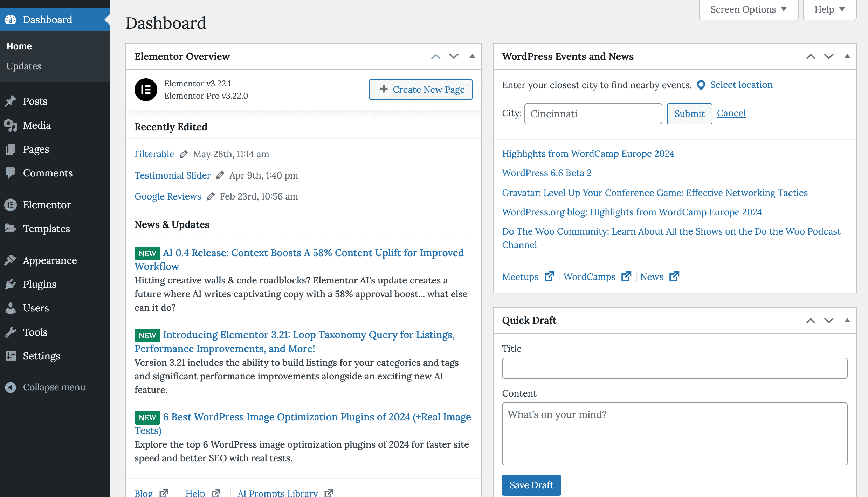Open the Gravatar networking tactics article

(x=655, y=193)
